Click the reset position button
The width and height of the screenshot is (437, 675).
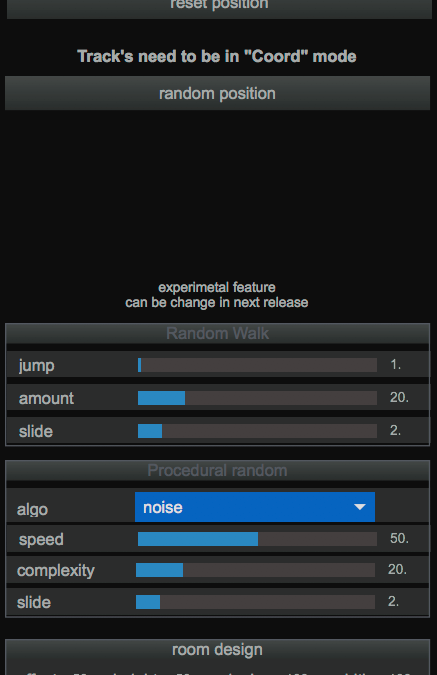(219, 9)
